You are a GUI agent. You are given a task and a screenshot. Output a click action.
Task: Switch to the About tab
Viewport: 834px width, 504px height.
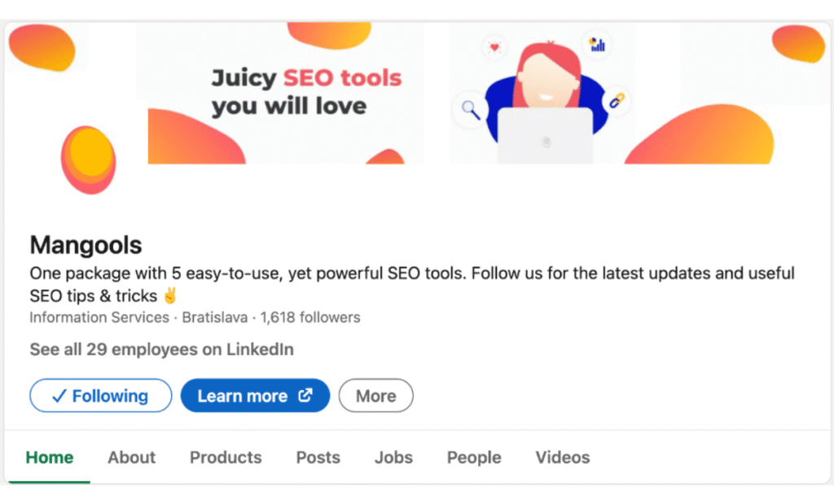(131, 458)
